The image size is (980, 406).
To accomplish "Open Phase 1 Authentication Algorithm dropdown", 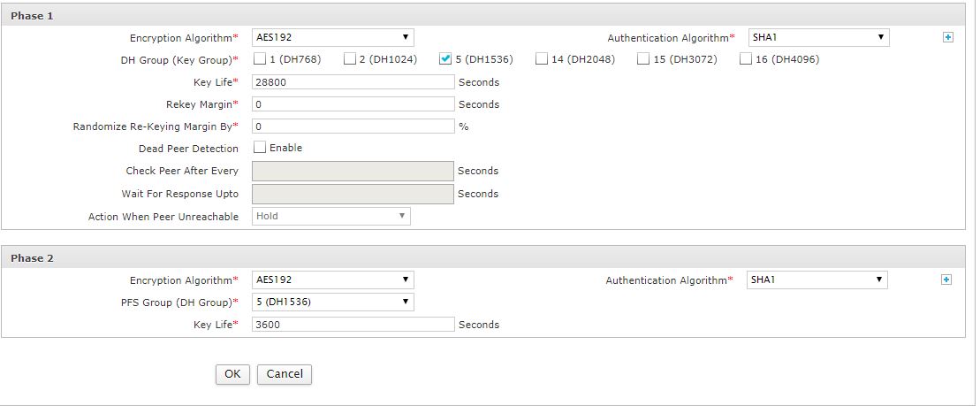I will (x=819, y=37).
